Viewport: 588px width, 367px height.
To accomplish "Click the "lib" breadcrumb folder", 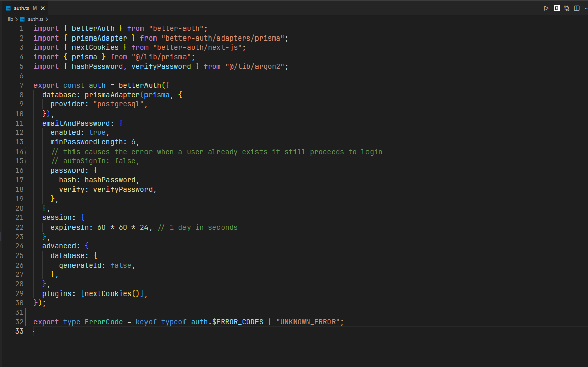I will 10,19.
